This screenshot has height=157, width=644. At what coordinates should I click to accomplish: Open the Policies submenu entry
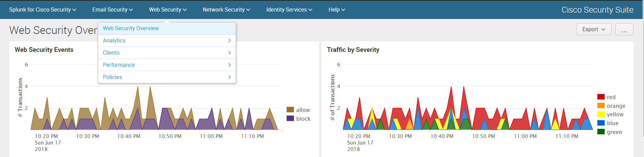[x=167, y=77]
